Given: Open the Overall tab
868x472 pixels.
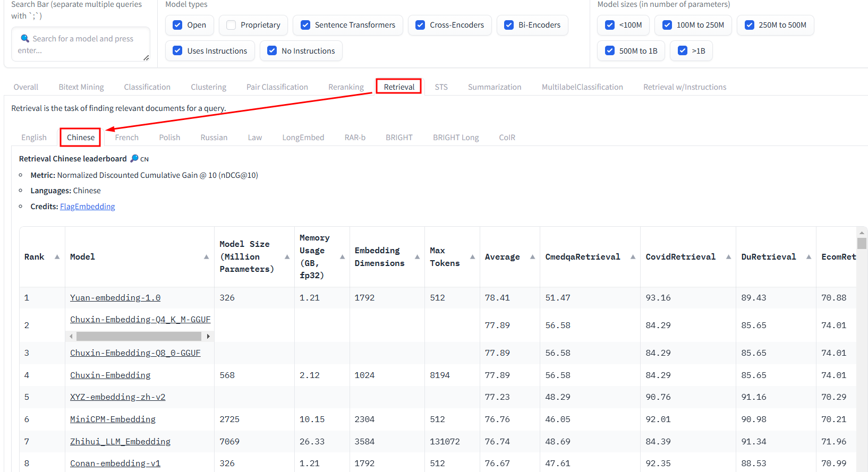Looking at the screenshot, I should (x=26, y=87).
